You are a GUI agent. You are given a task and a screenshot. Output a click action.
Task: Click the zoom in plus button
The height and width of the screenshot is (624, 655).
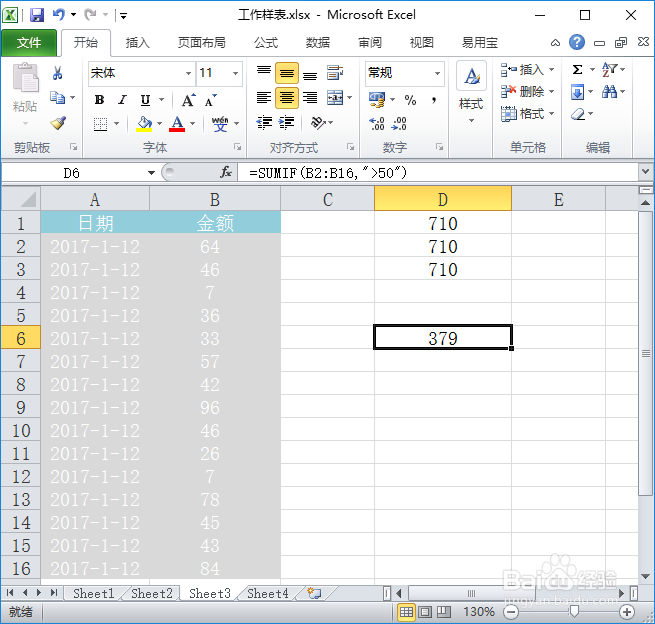(627, 612)
